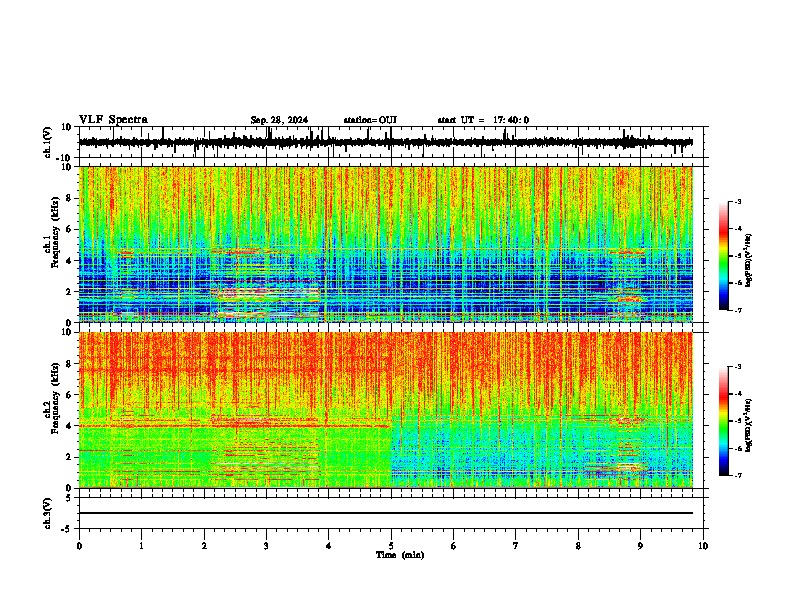
Task: Click time axis tick label "4"
Action: tap(329, 546)
